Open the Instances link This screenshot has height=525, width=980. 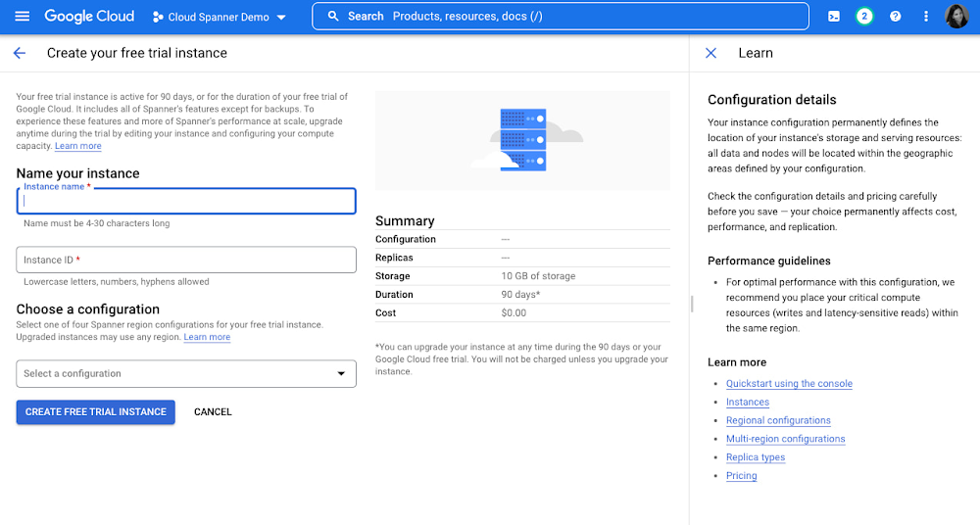(x=748, y=402)
